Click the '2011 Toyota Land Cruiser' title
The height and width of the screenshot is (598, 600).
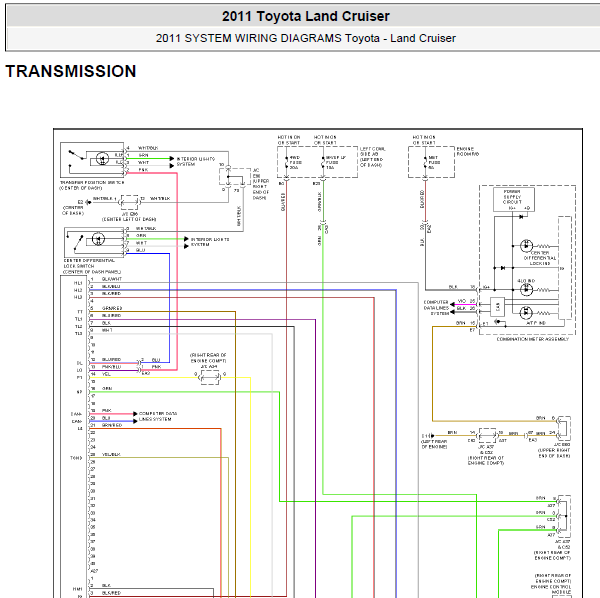pos(305,16)
